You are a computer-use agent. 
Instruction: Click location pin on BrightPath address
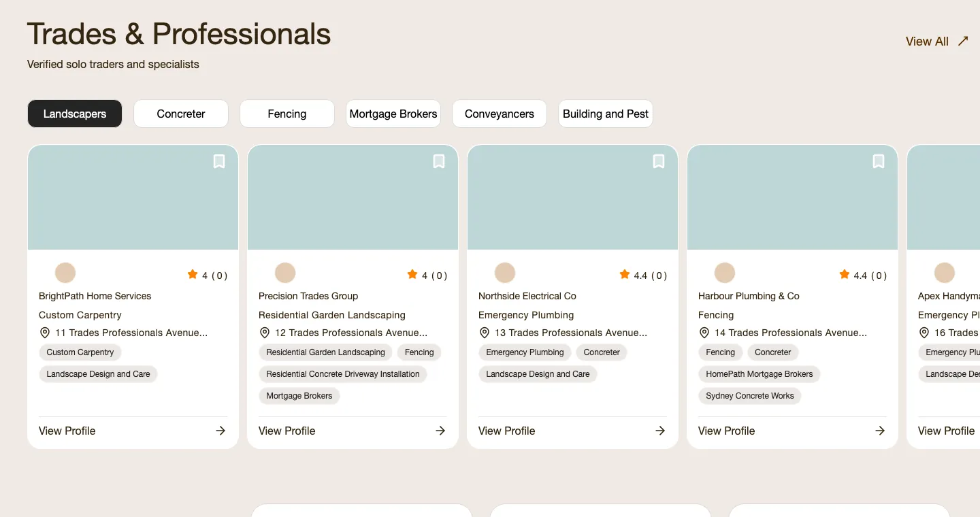pyautogui.click(x=45, y=333)
